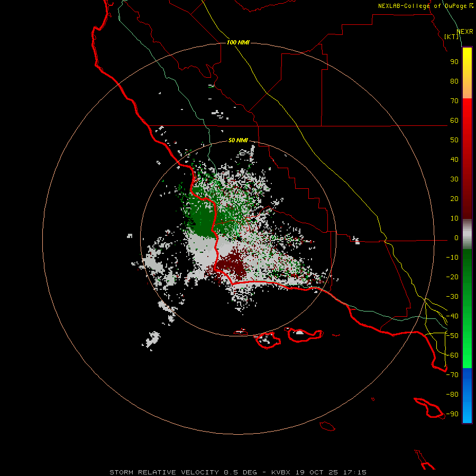Click the 60 value on velocity scale
The height and width of the screenshot is (476, 476).
coord(454,121)
